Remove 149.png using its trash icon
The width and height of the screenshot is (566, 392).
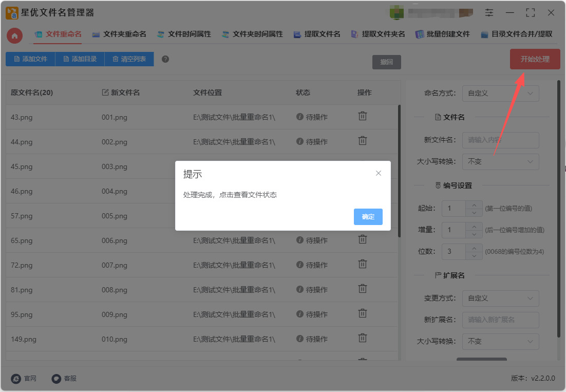(x=363, y=338)
